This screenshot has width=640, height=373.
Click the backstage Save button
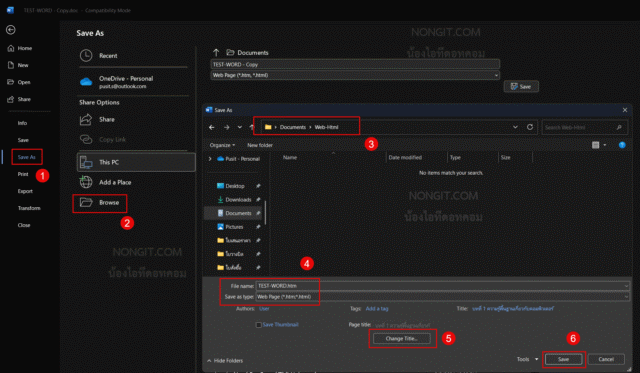point(521,87)
